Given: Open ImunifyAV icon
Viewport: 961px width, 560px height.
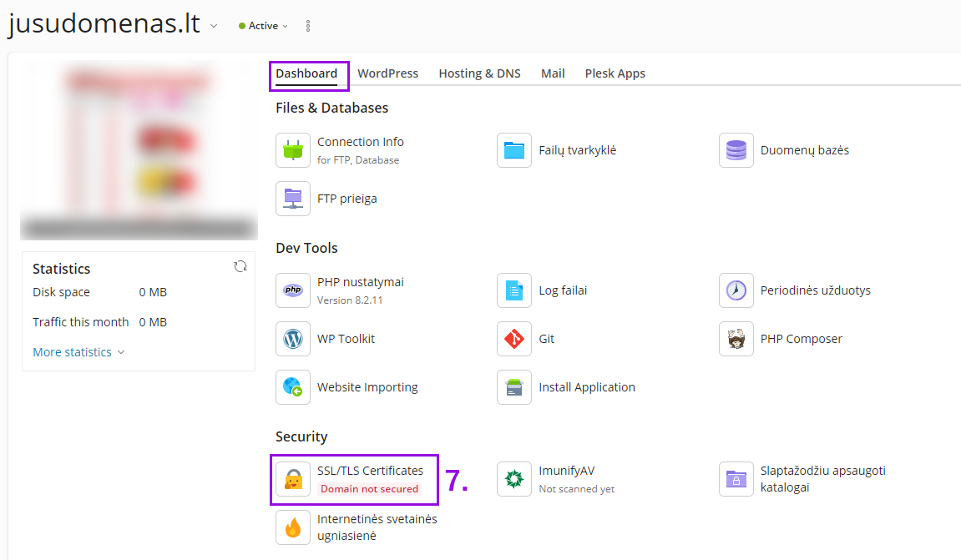Looking at the screenshot, I should click(514, 479).
